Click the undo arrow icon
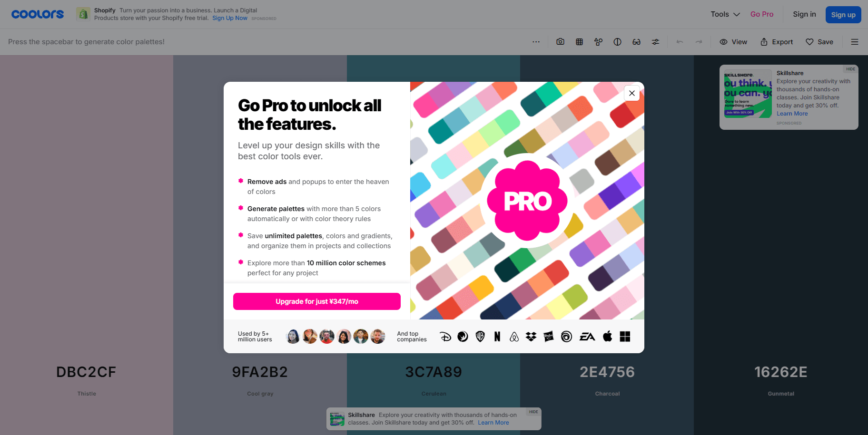This screenshot has height=435, width=868. point(680,42)
